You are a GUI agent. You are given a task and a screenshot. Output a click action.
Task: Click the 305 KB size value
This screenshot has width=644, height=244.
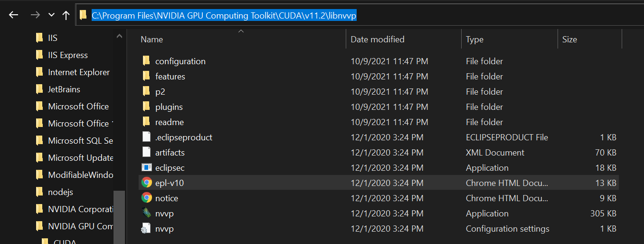click(x=603, y=214)
